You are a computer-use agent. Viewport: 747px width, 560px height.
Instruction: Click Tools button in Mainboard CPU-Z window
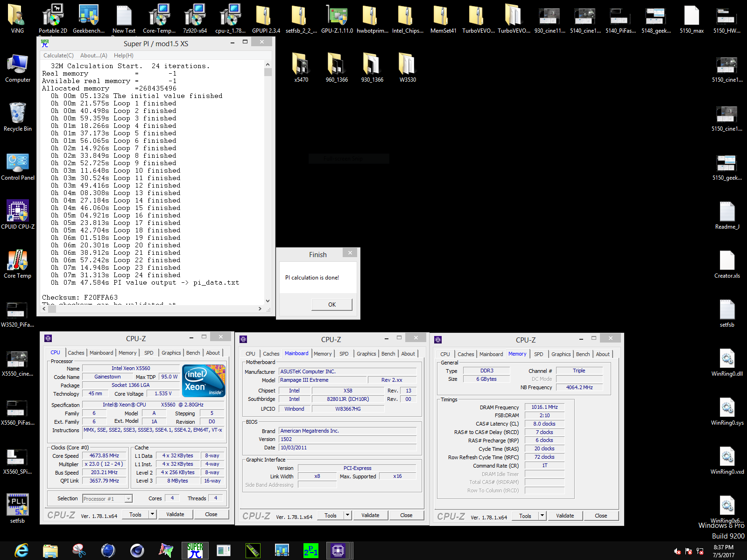330,515
